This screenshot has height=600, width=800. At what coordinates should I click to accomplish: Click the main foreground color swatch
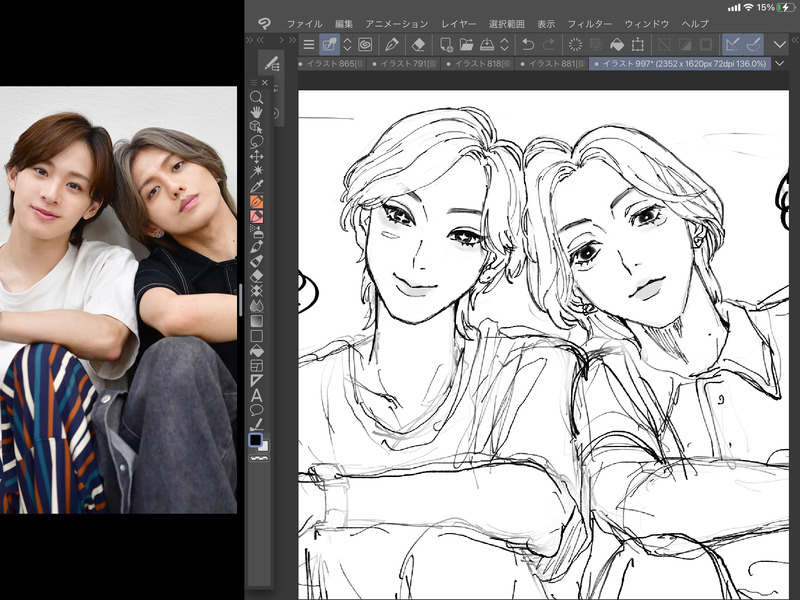(255, 440)
